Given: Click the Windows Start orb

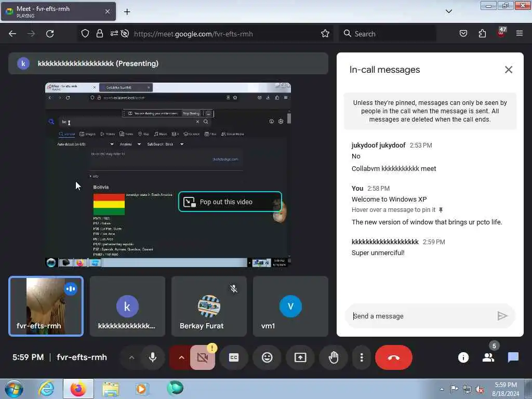Looking at the screenshot, I should pos(14,389).
